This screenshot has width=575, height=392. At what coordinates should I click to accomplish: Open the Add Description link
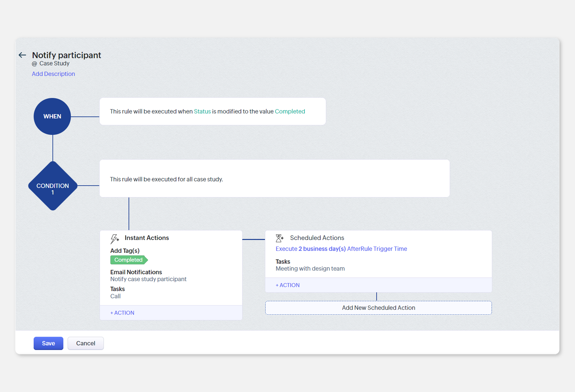click(53, 74)
